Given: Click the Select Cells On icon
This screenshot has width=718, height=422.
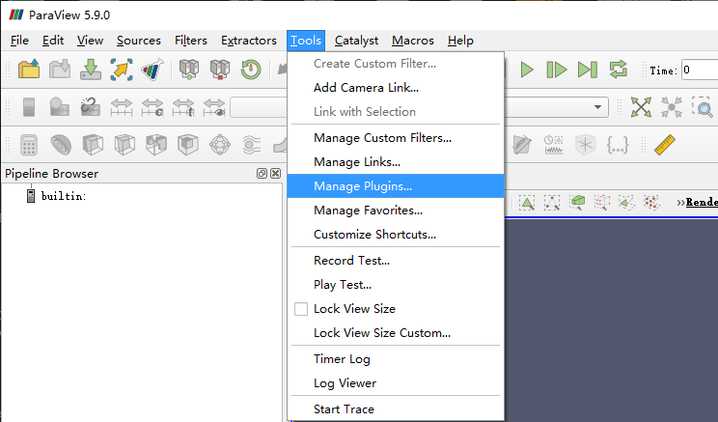Looking at the screenshot, I should coord(527,202).
